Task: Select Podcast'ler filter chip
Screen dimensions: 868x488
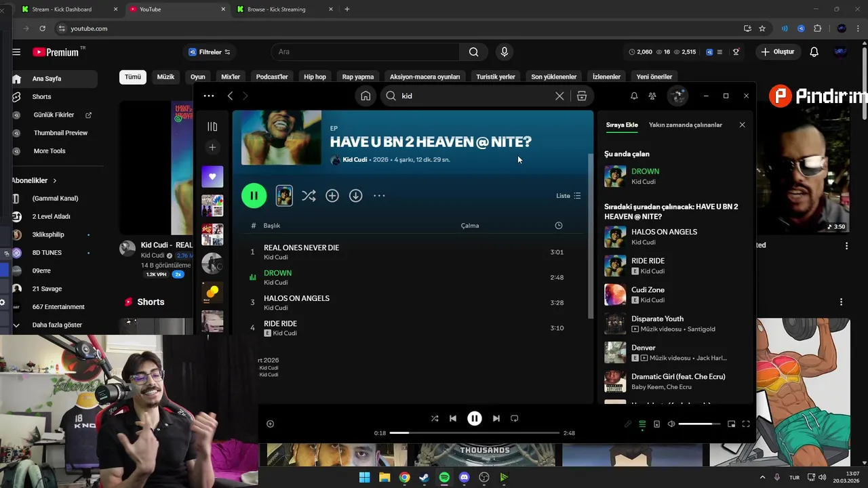Action: [272, 77]
